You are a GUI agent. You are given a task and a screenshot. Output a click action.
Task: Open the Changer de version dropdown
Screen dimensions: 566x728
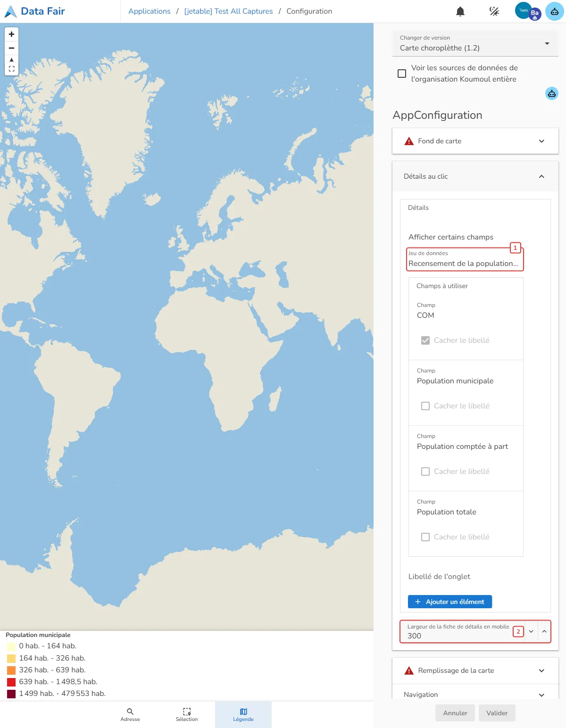pyautogui.click(x=475, y=44)
